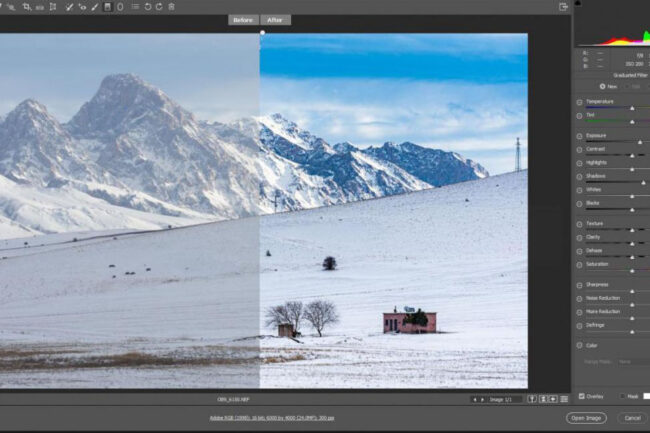Activate the Graduated Filter tool
Image resolution: width=650 pixels, height=433 pixels.
click(x=107, y=7)
